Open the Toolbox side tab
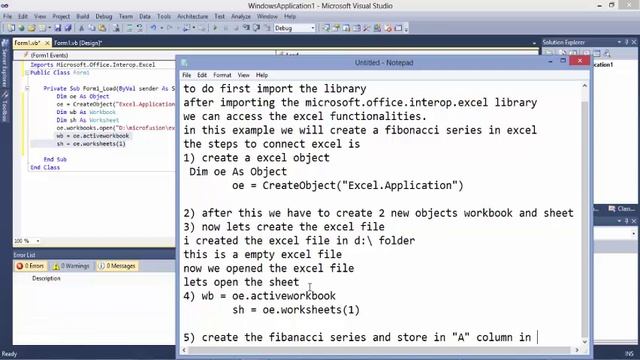This screenshot has height=360, width=640. tap(4, 107)
